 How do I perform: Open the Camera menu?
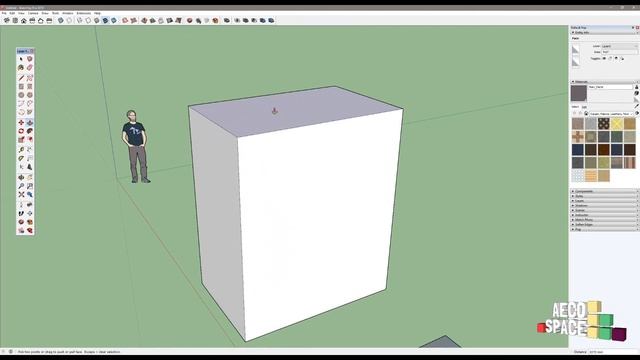(x=33, y=13)
